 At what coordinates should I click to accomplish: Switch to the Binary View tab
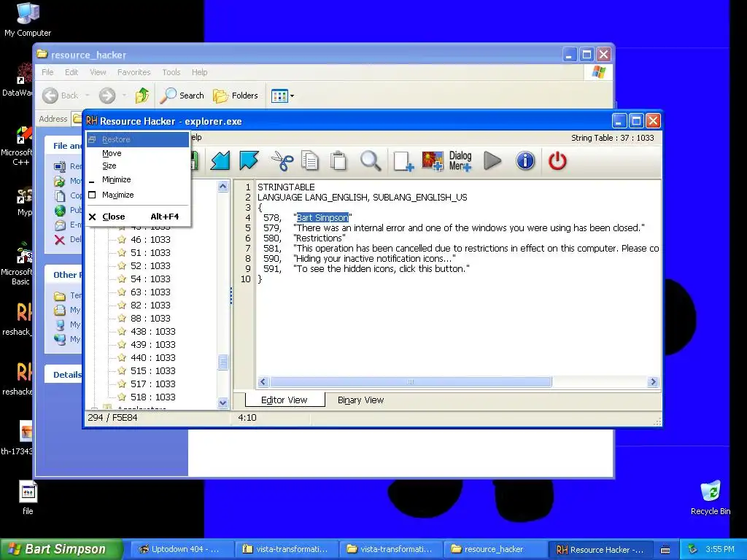pyautogui.click(x=360, y=400)
